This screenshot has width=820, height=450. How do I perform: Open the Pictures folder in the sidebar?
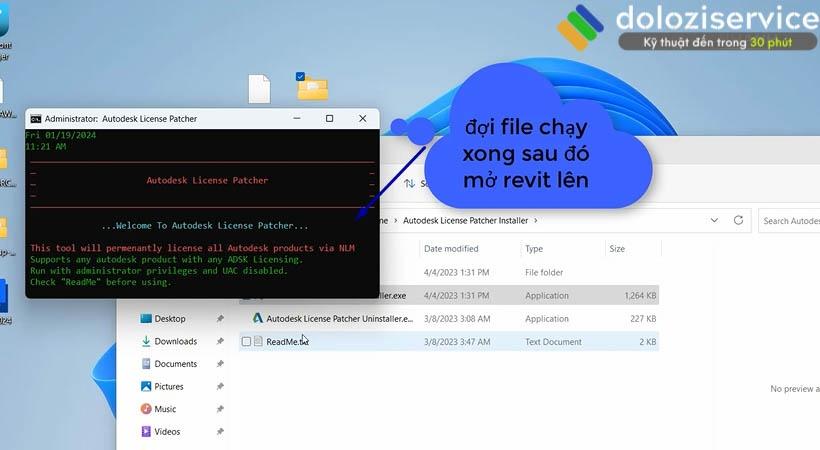pyautogui.click(x=168, y=386)
